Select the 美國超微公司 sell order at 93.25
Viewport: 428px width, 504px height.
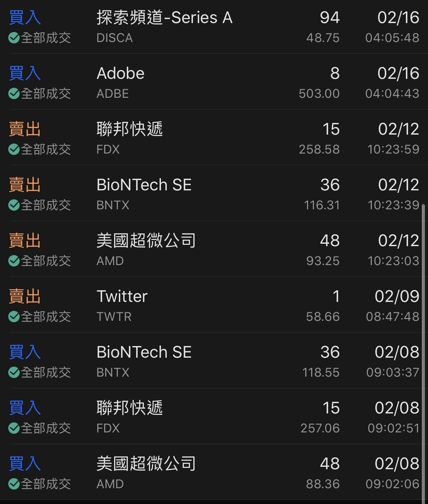[214, 249]
